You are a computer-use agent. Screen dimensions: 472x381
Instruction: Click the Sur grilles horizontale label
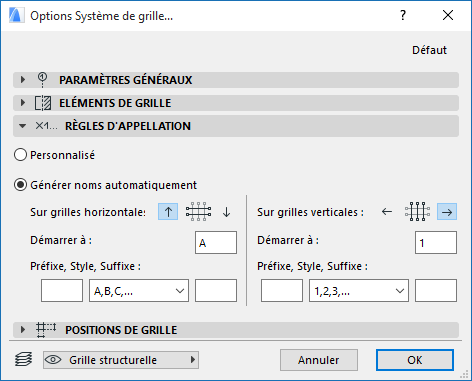point(88,212)
